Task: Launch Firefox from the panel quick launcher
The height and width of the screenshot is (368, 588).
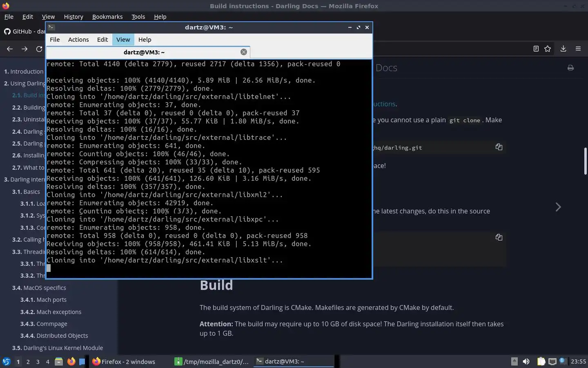Action: tap(71, 361)
